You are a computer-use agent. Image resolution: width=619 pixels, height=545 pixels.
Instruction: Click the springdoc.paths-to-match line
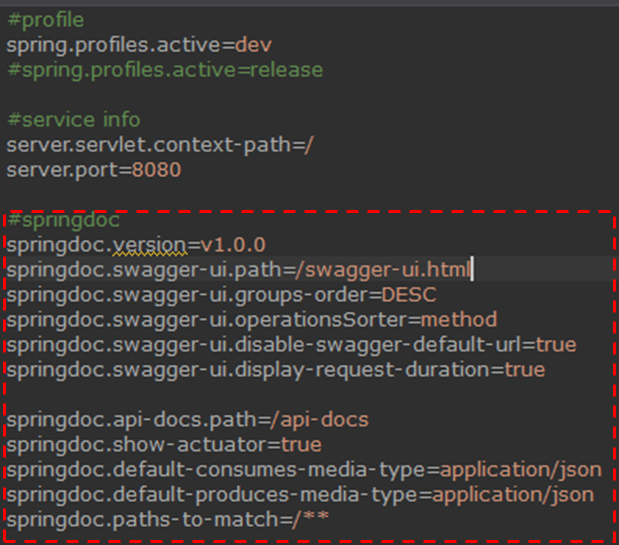click(167, 520)
